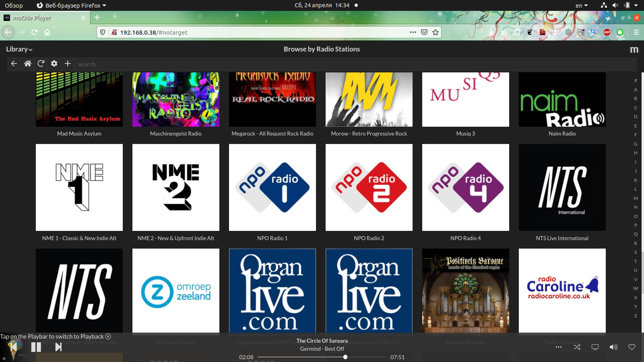Bookmark this page with star icon
The width and height of the screenshot is (644, 362).
436,32
